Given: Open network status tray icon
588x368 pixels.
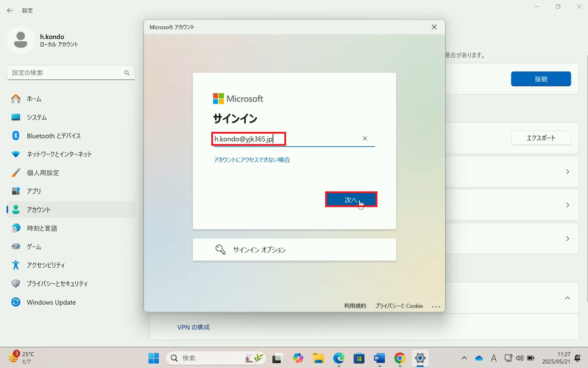Looking at the screenshot, I should tap(508, 358).
